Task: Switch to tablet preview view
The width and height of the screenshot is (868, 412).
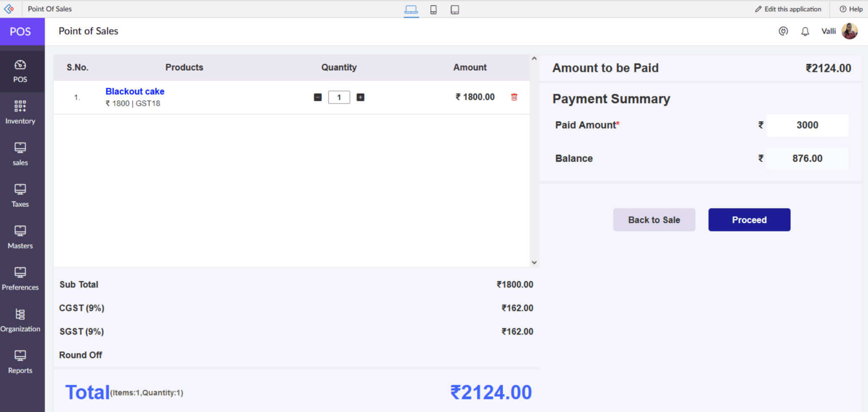Action: point(455,9)
